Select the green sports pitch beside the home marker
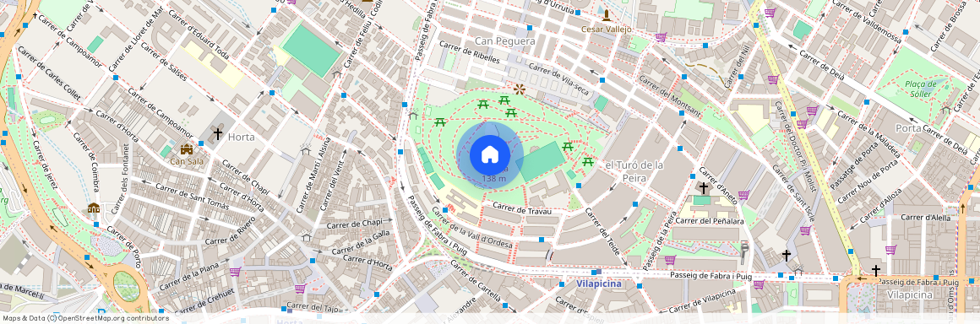980x324 pixels. [541, 162]
